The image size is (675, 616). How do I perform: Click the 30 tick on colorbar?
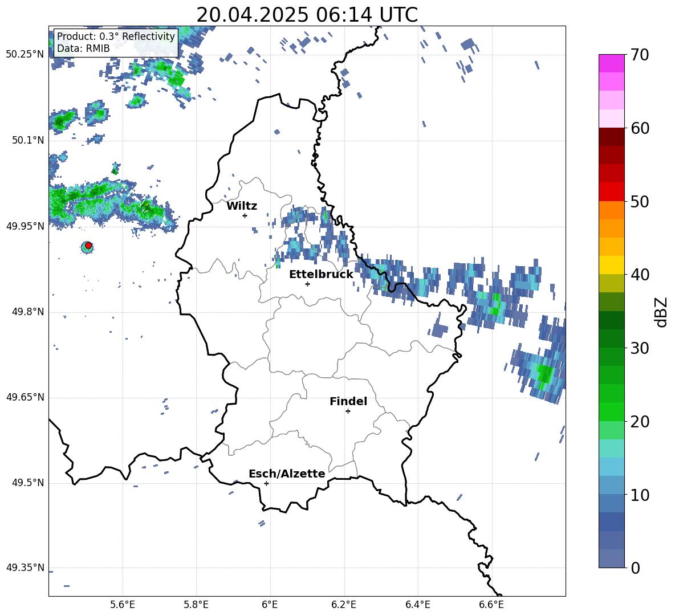[x=640, y=348]
